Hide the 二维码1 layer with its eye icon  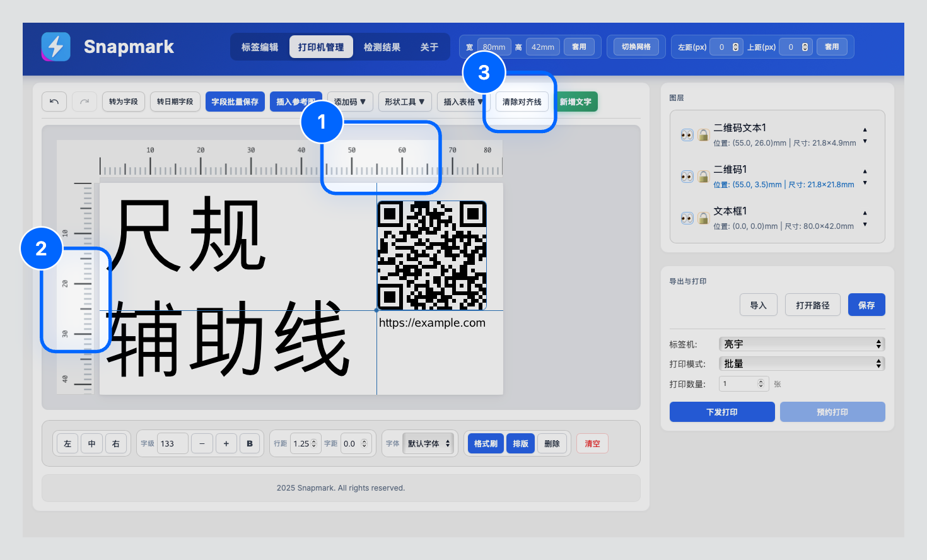[x=687, y=177]
